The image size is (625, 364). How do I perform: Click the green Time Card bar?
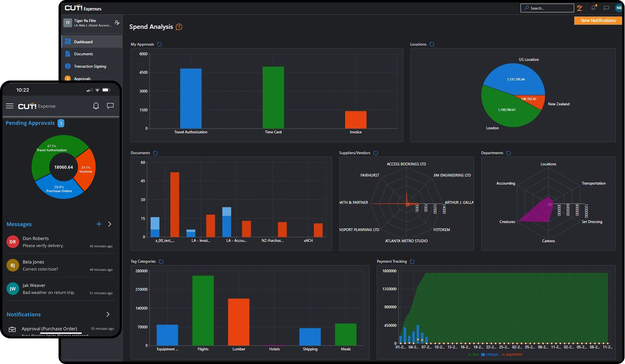click(273, 97)
